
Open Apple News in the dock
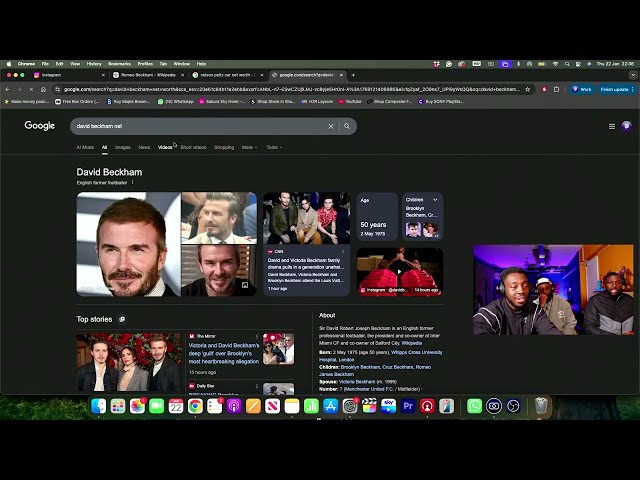[273, 406]
